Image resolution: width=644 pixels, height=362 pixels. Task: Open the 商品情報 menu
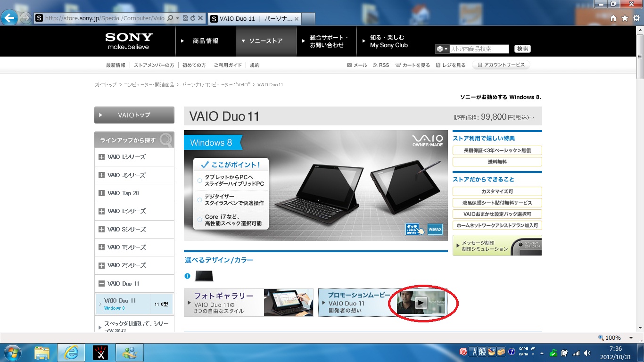[x=206, y=41]
